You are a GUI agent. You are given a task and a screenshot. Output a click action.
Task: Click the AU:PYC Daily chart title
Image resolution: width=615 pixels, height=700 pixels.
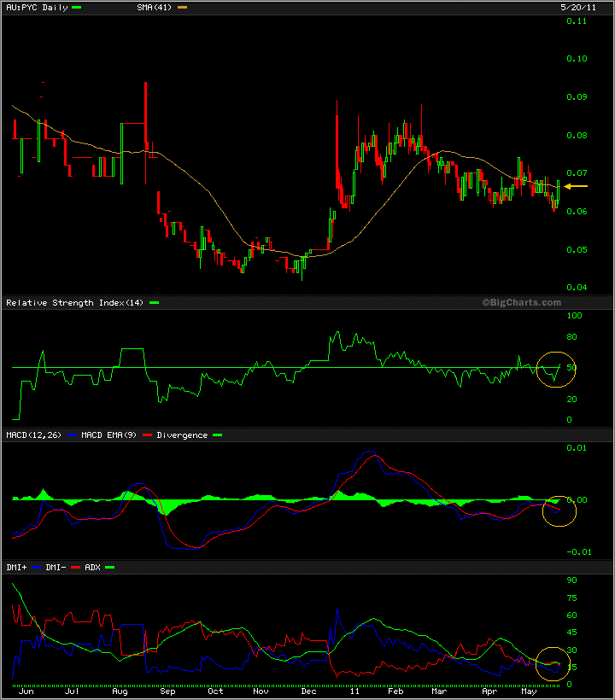(37, 8)
